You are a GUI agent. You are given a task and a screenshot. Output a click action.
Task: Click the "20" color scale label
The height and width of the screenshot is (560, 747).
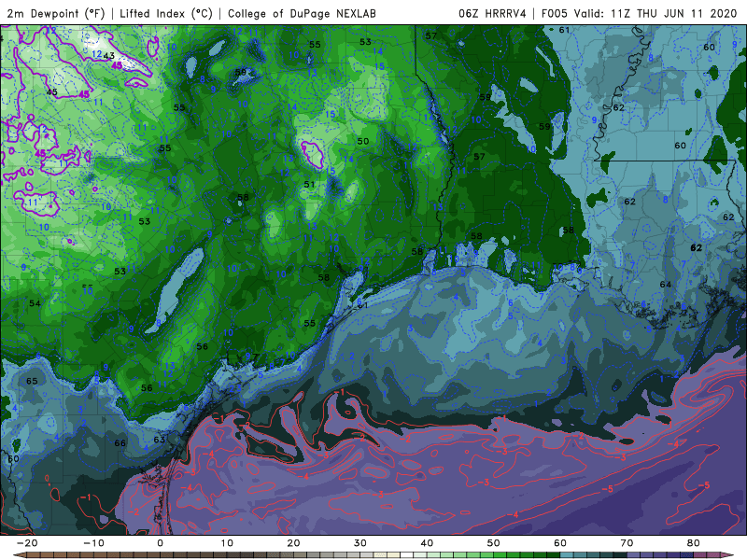pyautogui.click(x=293, y=543)
